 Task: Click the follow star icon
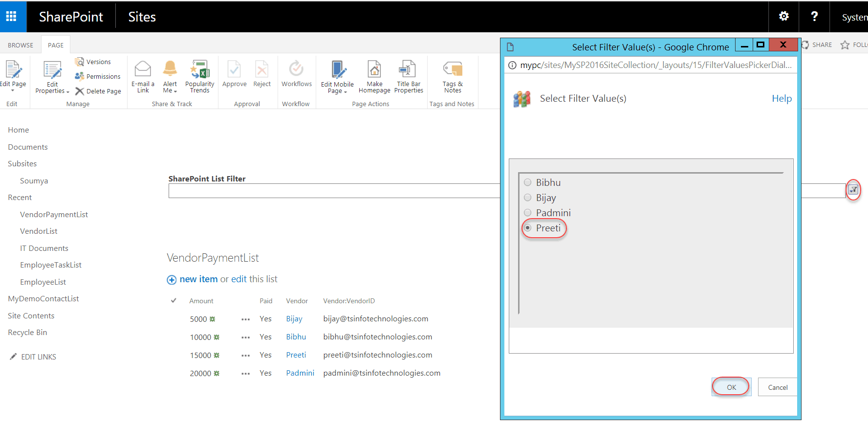[x=845, y=45]
